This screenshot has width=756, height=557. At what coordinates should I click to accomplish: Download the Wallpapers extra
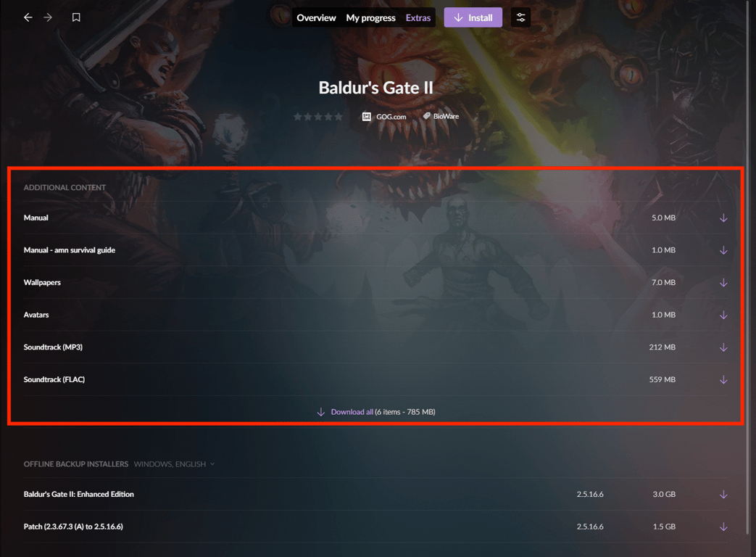(x=723, y=283)
